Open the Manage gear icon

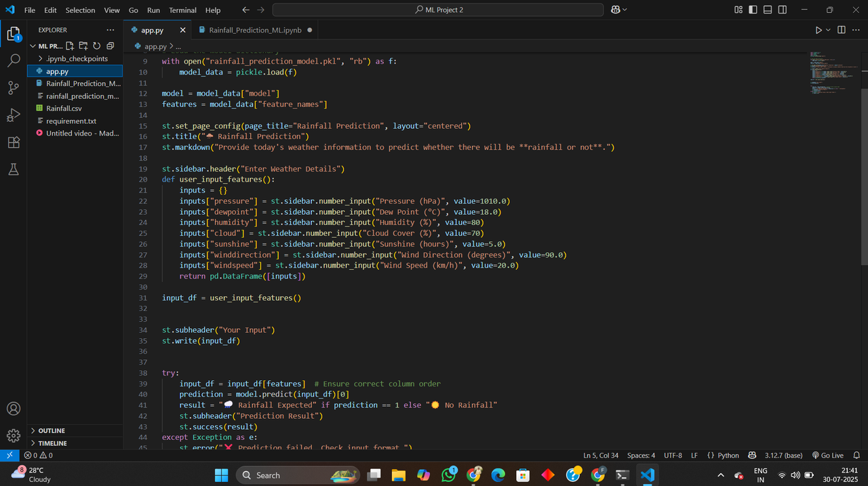click(14, 435)
